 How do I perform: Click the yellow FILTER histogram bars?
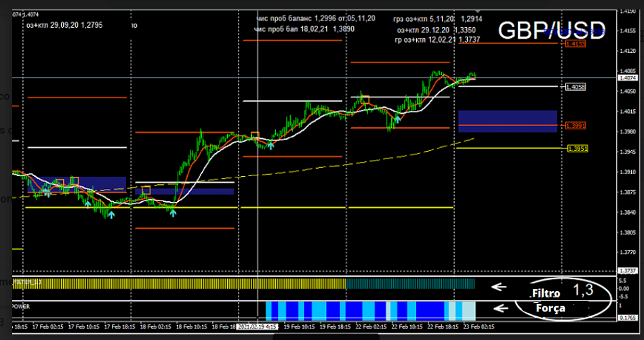click(x=183, y=284)
